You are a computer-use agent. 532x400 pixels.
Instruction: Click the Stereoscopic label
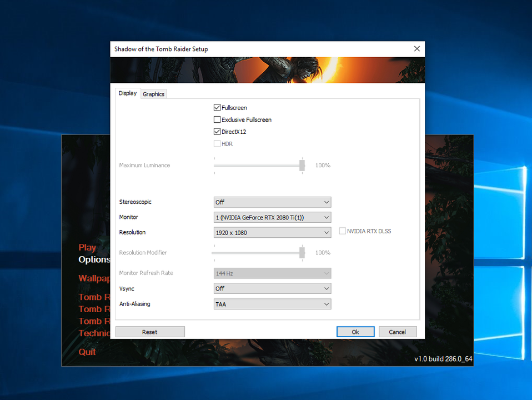point(135,202)
